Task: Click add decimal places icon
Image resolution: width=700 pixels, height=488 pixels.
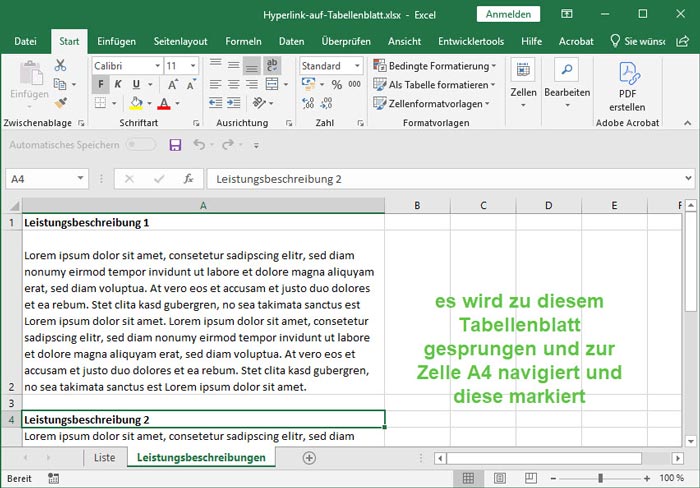Action: (x=308, y=103)
